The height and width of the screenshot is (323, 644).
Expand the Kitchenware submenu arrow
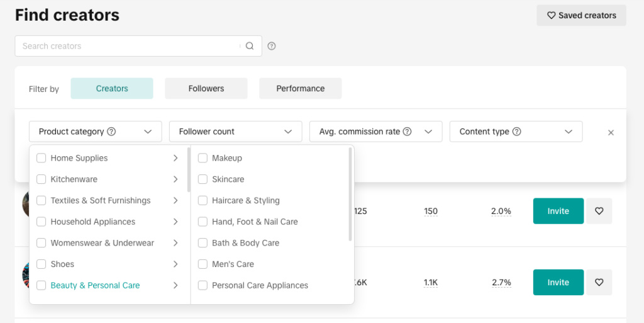point(175,179)
